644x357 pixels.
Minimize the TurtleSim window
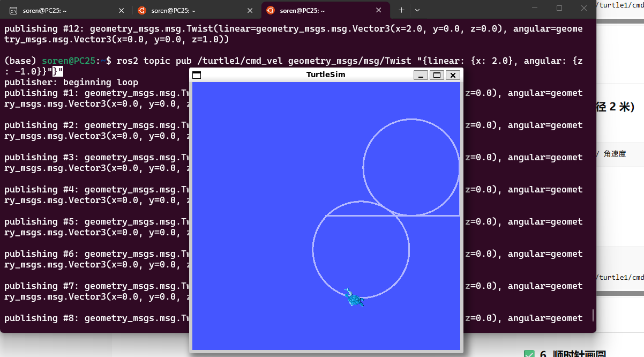tap(421, 75)
